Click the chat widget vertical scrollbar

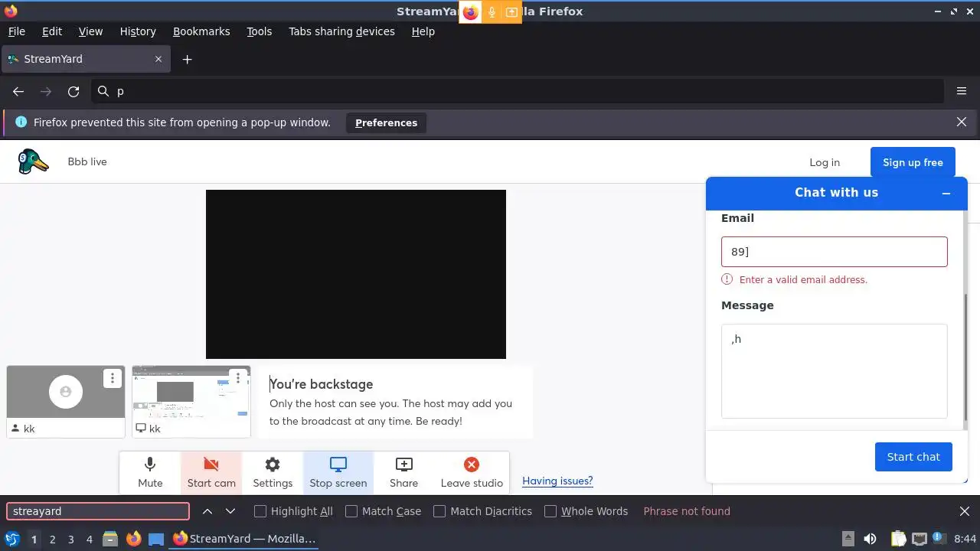[965, 357]
